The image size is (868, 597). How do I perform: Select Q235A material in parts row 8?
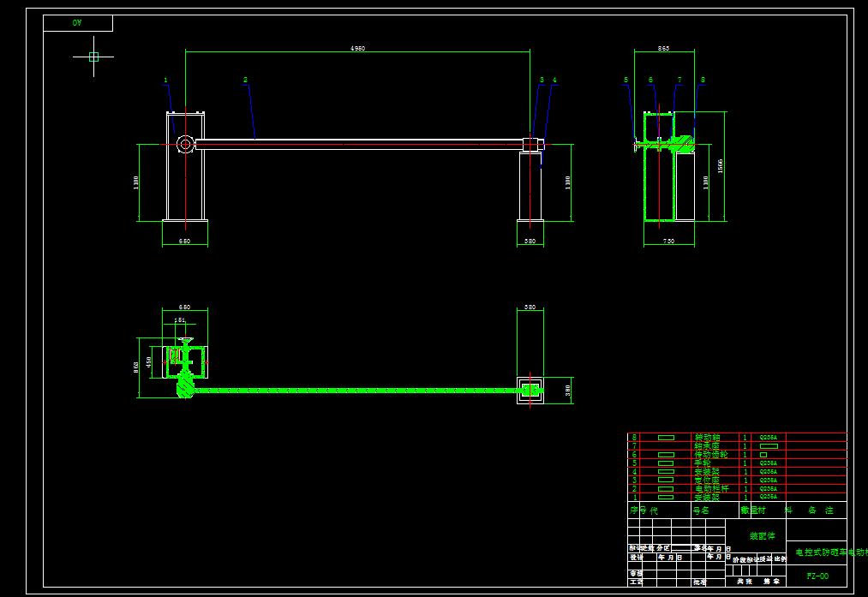(x=768, y=438)
